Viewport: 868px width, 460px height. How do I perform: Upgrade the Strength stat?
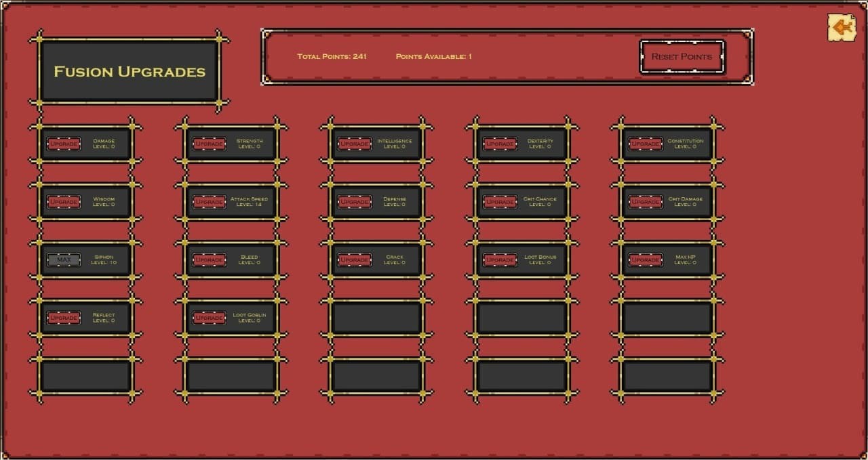(209, 144)
